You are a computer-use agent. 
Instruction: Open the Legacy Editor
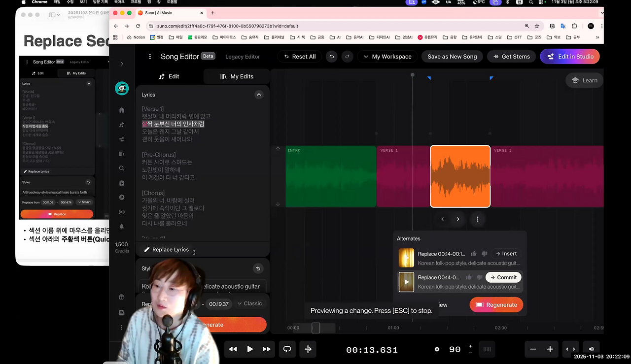tap(243, 57)
